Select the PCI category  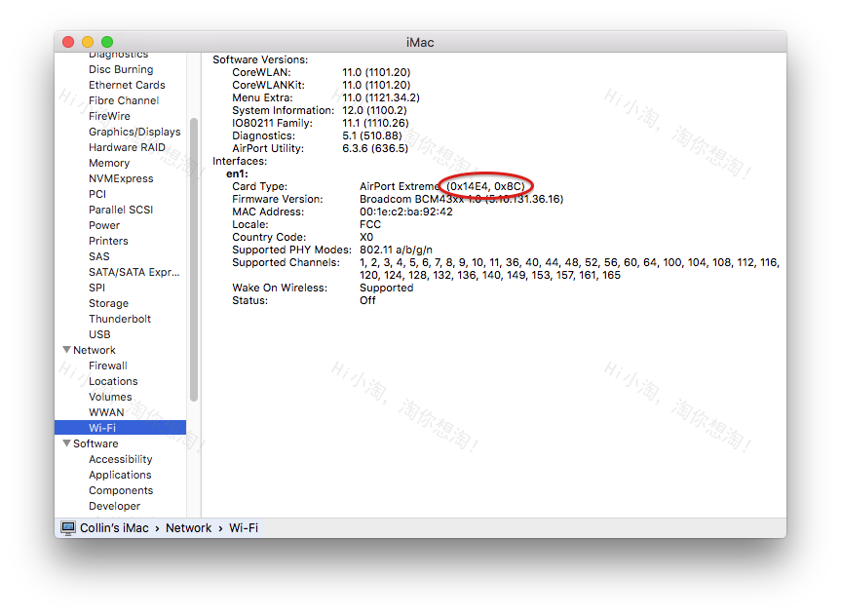pos(96,194)
